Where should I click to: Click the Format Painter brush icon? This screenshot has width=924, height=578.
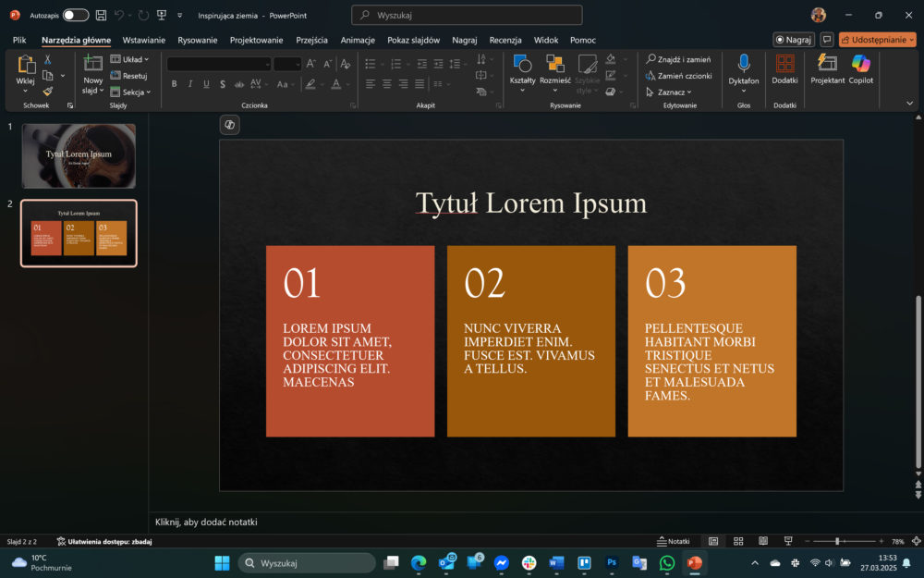(x=48, y=91)
